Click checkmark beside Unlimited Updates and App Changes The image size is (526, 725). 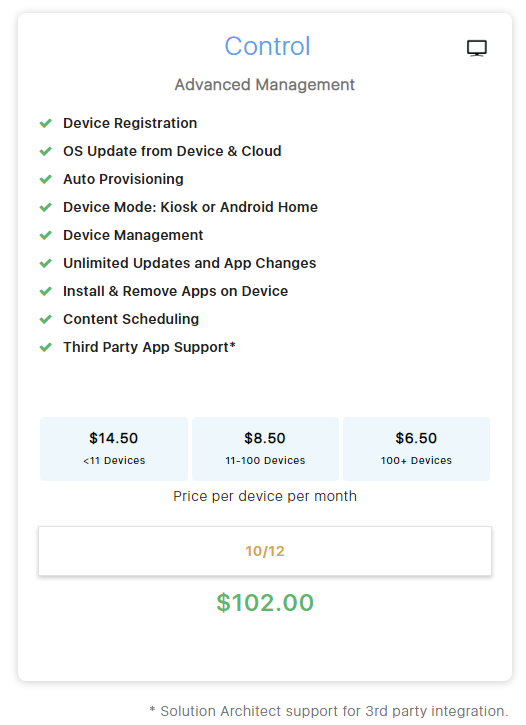46,263
